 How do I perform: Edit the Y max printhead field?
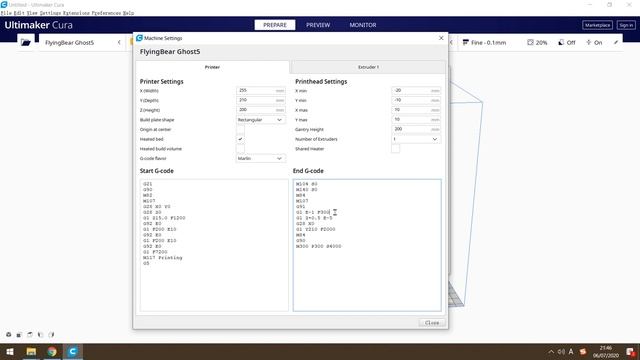[x=416, y=120]
